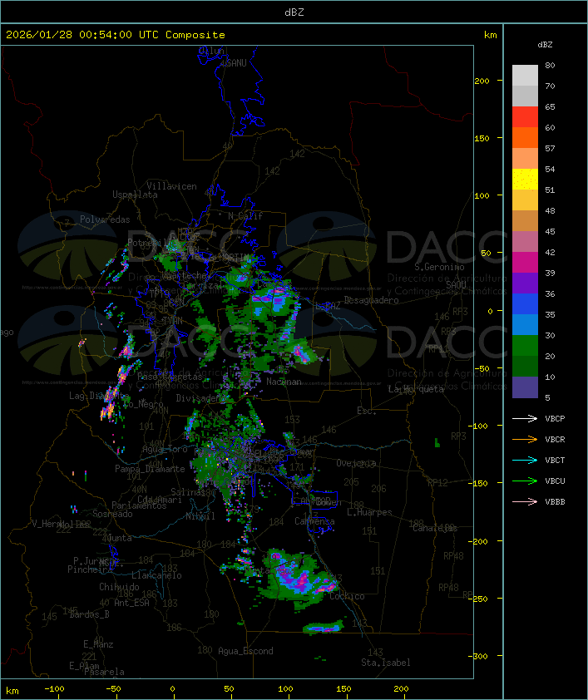This screenshot has height=700, width=588.
Task: Click the E_Manz place label
Action: (98, 644)
